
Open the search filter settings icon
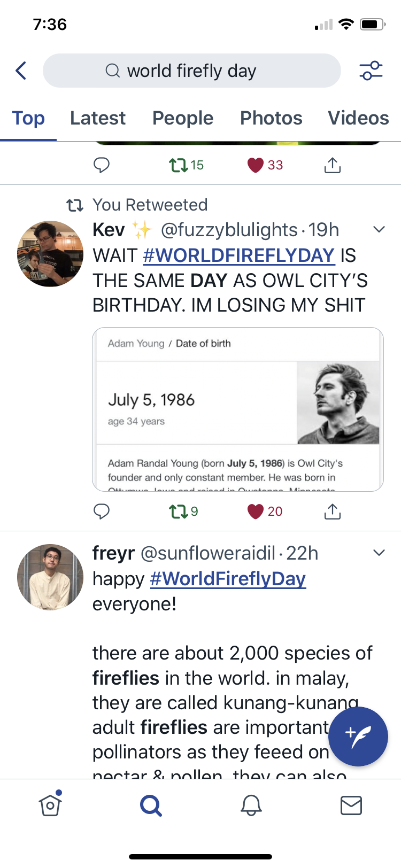tap(371, 71)
